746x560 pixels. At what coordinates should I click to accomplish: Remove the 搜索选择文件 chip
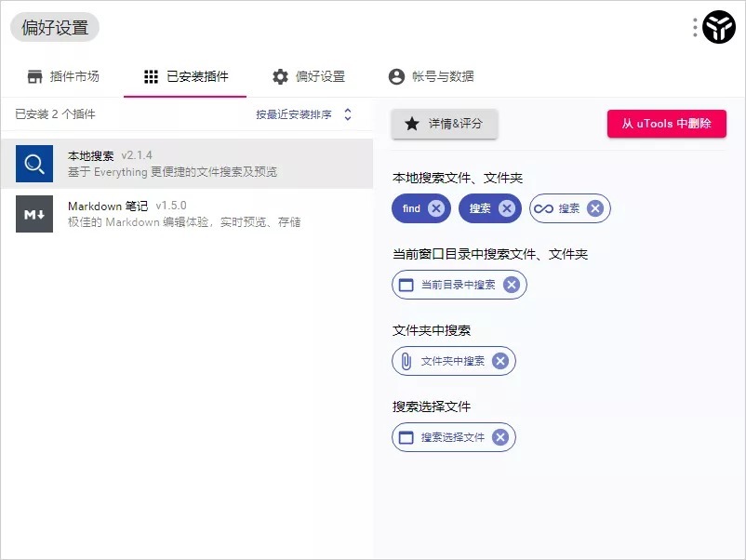(x=500, y=437)
